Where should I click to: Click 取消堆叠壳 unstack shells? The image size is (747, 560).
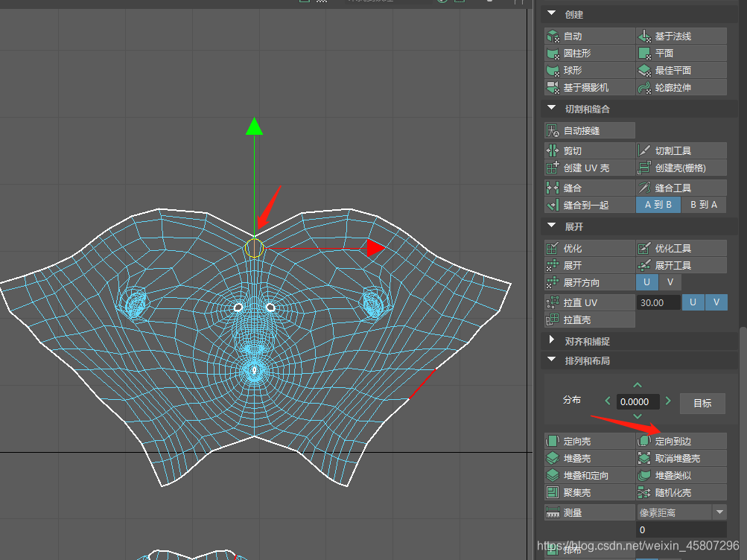pyautogui.click(x=681, y=459)
